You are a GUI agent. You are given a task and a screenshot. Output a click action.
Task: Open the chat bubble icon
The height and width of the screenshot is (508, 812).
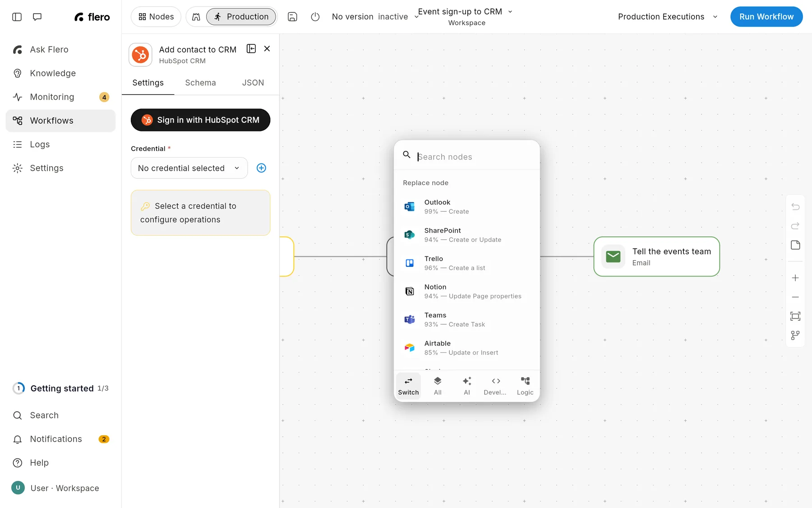coord(37,17)
